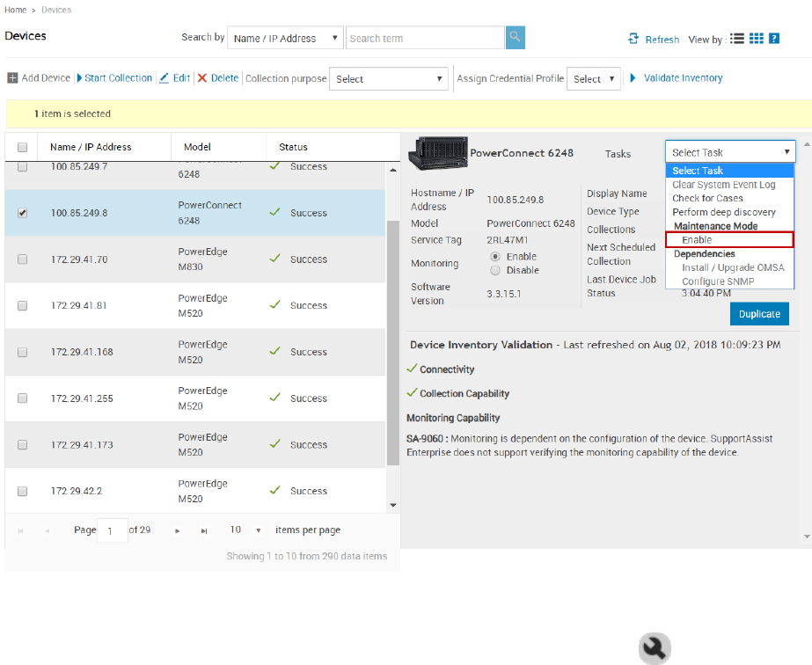The width and height of the screenshot is (812, 665).
Task: Click the red Delete X icon
Action: tap(202, 78)
